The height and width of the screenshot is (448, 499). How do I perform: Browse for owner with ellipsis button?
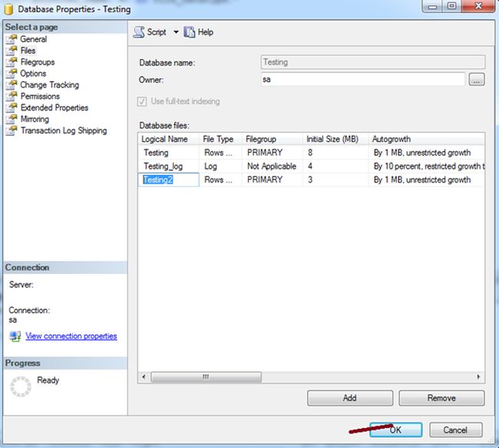(477, 80)
